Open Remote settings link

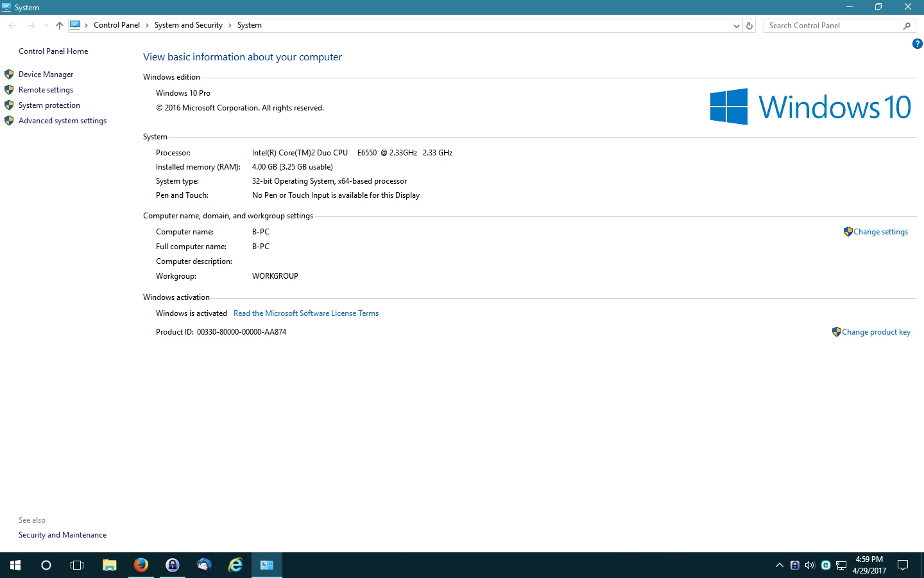46,90
